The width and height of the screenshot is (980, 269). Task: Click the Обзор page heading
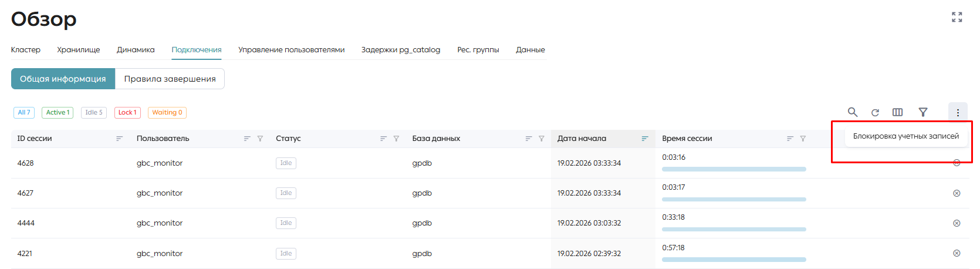click(x=44, y=19)
